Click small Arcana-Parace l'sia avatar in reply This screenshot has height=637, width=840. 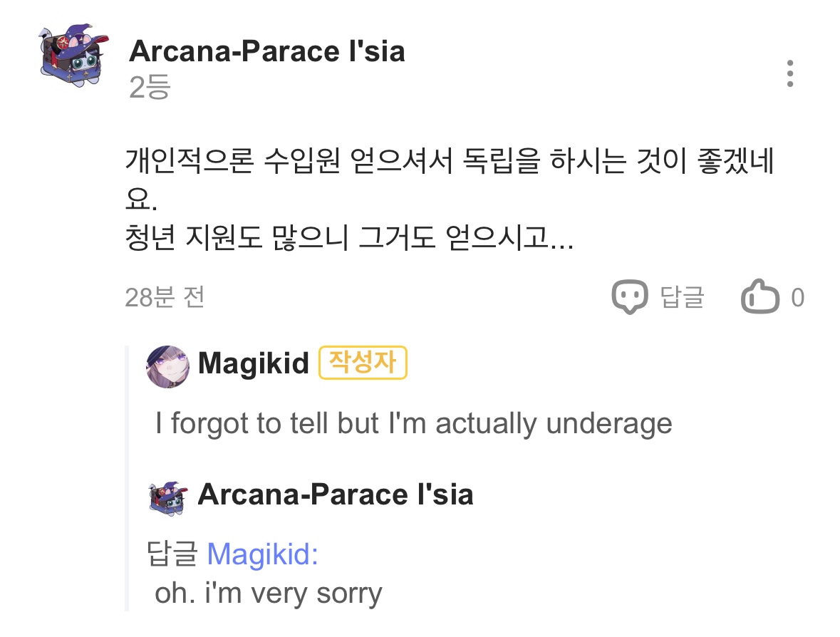click(168, 496)
